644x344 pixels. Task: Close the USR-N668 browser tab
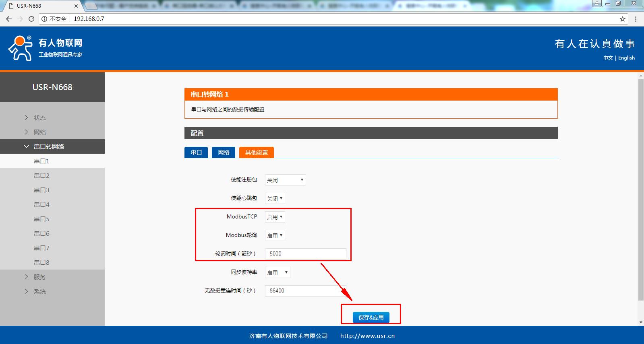pos(76,6)
